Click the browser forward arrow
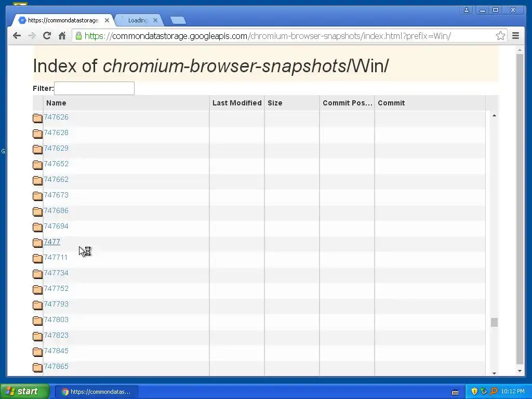 pyautogui.click(x=32, y=36)
